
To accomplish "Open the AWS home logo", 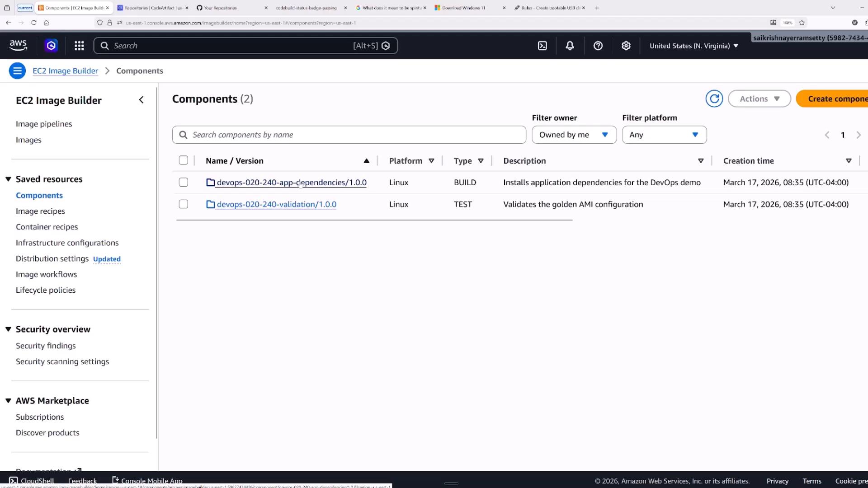I will pyautogui.click(x=18, y=45).
